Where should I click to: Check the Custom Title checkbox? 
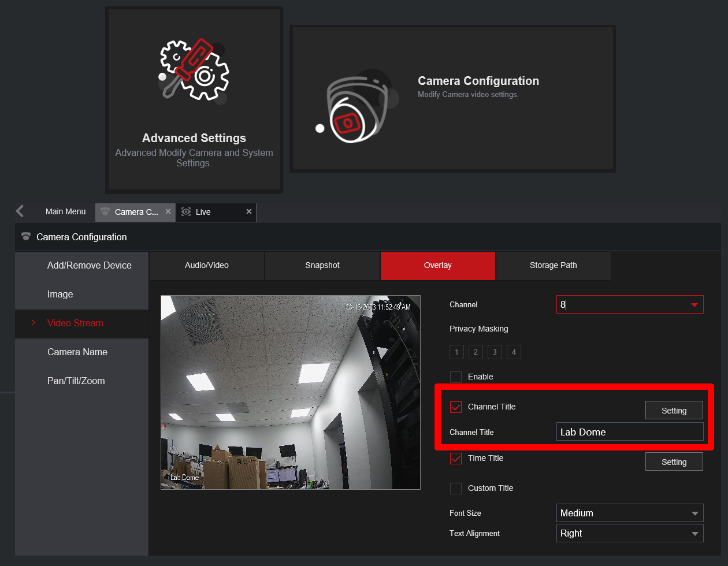pyautogui.click(x=456, y=488)
